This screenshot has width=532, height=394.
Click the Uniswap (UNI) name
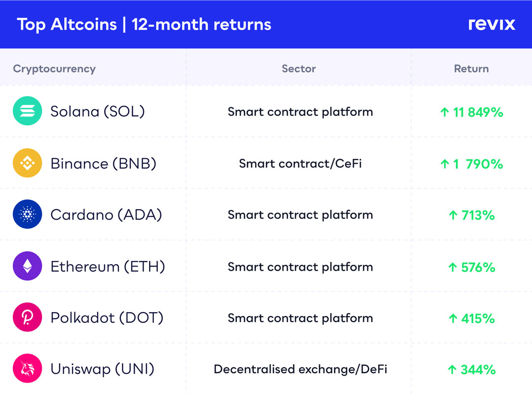pyautogui.click(x=102, y=369)
